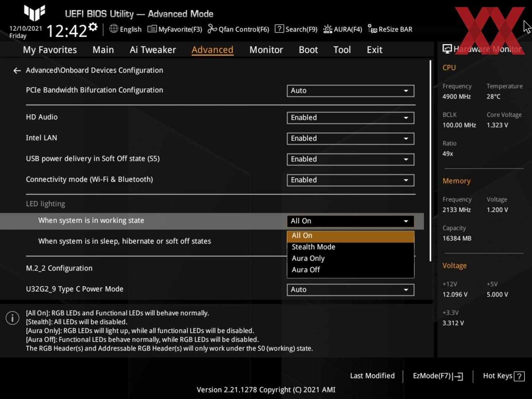
Task: Click BCLK value 100.00 MHz
Action: pyautogui.click(x=459, y=125)
